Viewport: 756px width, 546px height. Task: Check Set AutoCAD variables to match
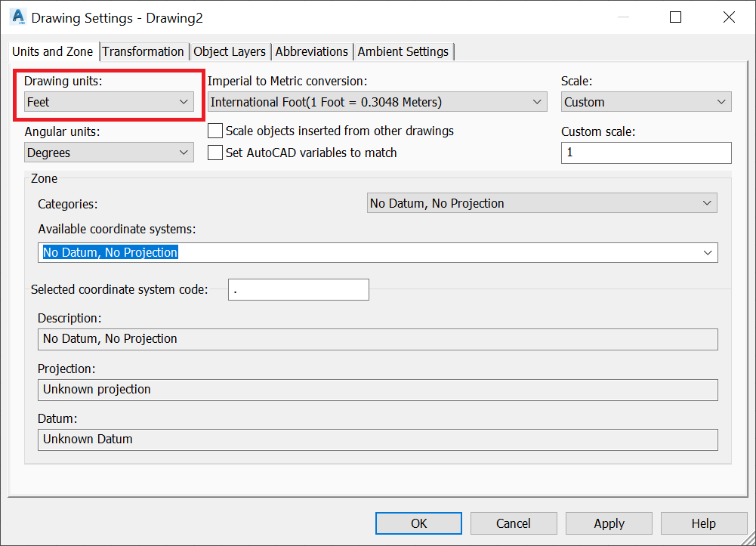coord(215,152)
